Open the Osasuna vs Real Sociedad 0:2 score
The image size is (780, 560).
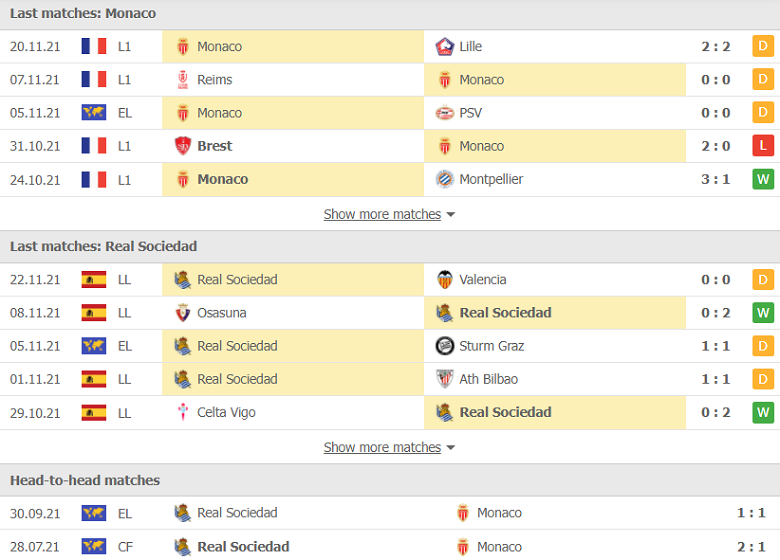(715, 313)
